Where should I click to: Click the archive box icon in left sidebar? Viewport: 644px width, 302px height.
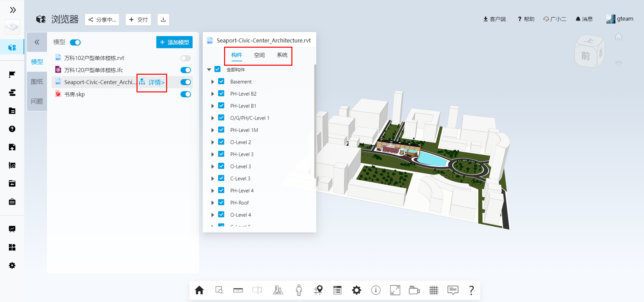(12, 184)
